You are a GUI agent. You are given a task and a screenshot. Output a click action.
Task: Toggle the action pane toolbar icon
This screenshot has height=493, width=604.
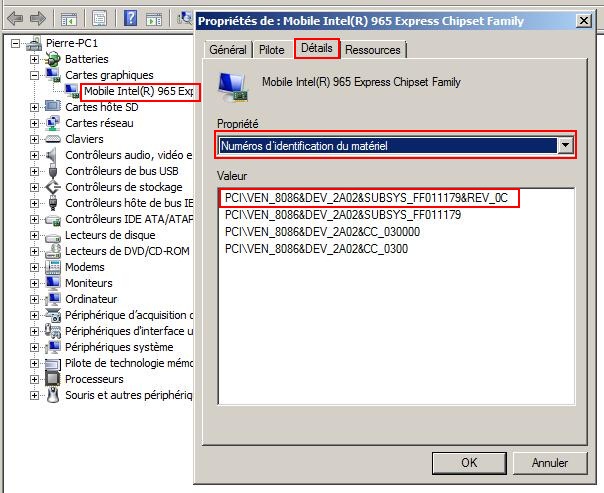pos(154,18)
